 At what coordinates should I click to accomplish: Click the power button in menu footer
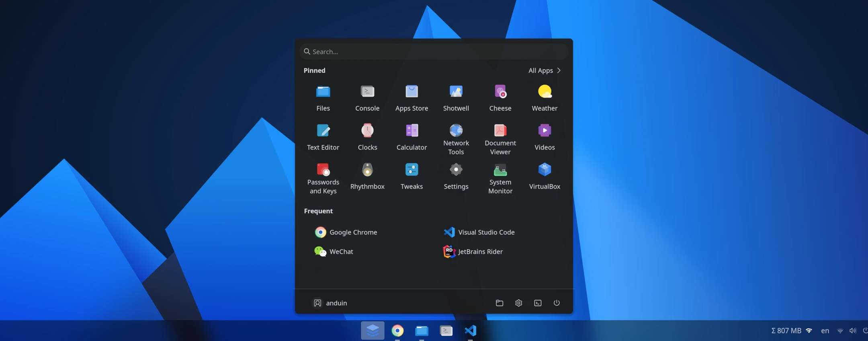tap(557, 303)
